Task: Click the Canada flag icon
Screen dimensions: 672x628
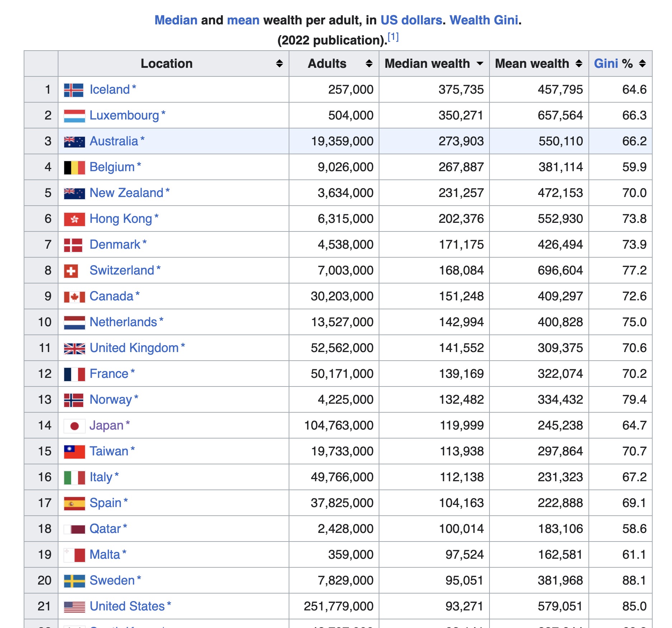Action: pyautogui.click(x=74, y=297)
